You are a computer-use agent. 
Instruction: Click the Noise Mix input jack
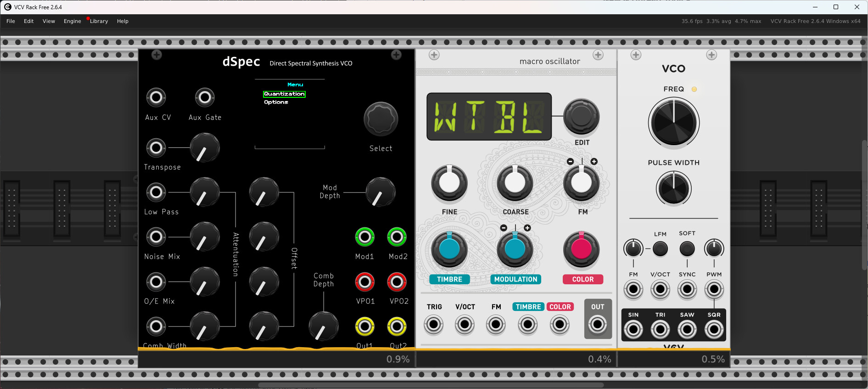tap(156, 237)
